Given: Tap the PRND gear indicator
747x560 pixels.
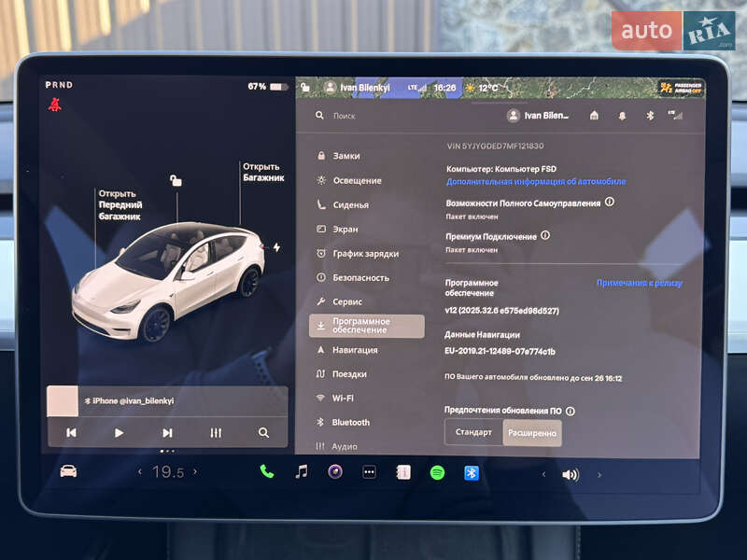Looking at the screenshot, I should pos(59,85).
